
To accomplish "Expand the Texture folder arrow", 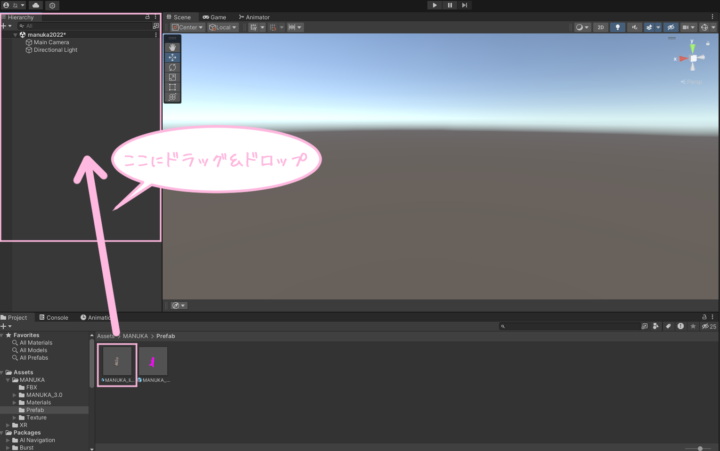I will click(x=14, y=417).
